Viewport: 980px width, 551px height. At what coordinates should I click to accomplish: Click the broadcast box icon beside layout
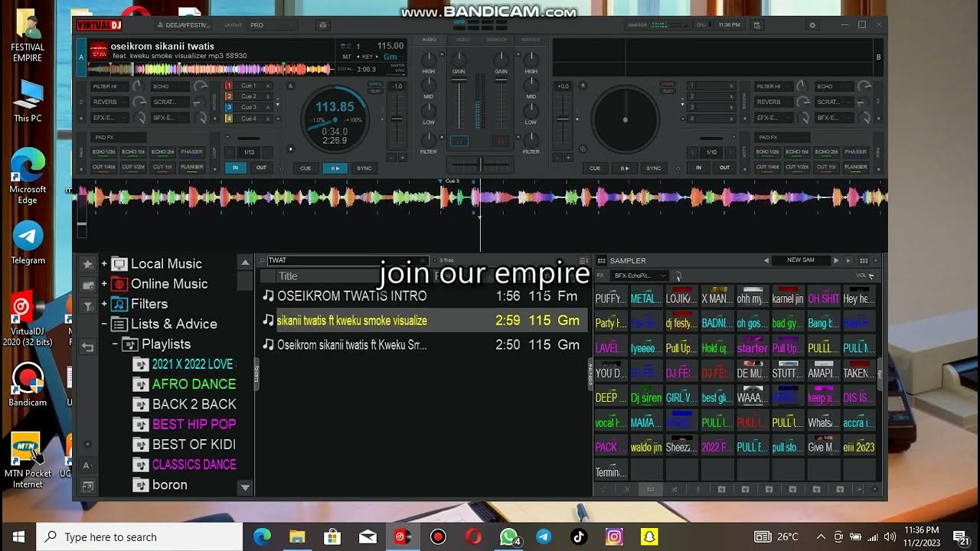pyautogui.click(x=322, y=25)
